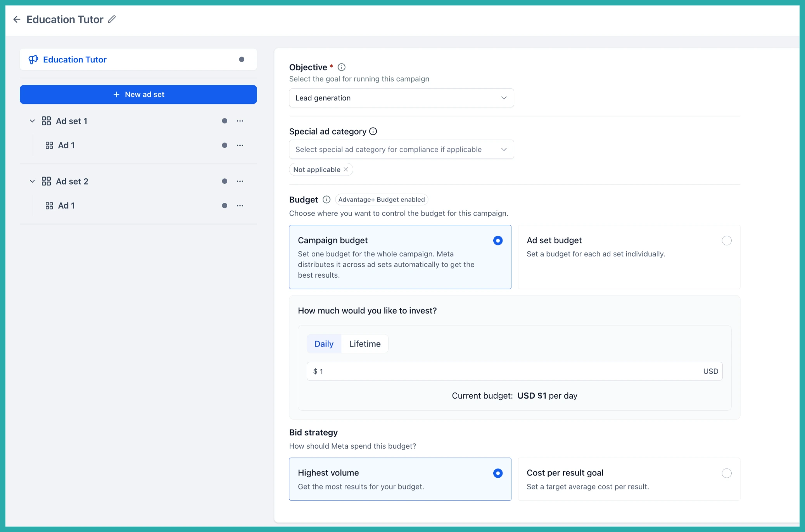Create a New ad set
Viewport: 805px width, 532px height.
[x=138, y=95]
